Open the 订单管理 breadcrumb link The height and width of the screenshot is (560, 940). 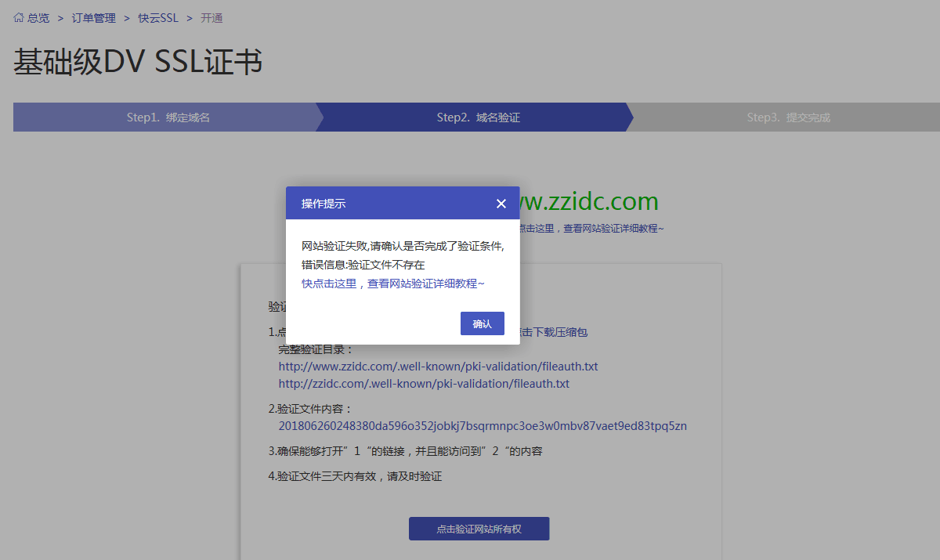point(93,18)
